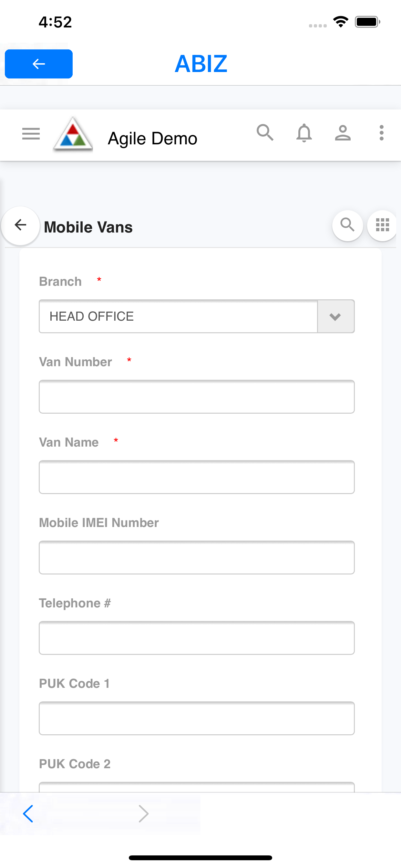
Task: Open search in the top app bar
Action: tap(265, 132)
